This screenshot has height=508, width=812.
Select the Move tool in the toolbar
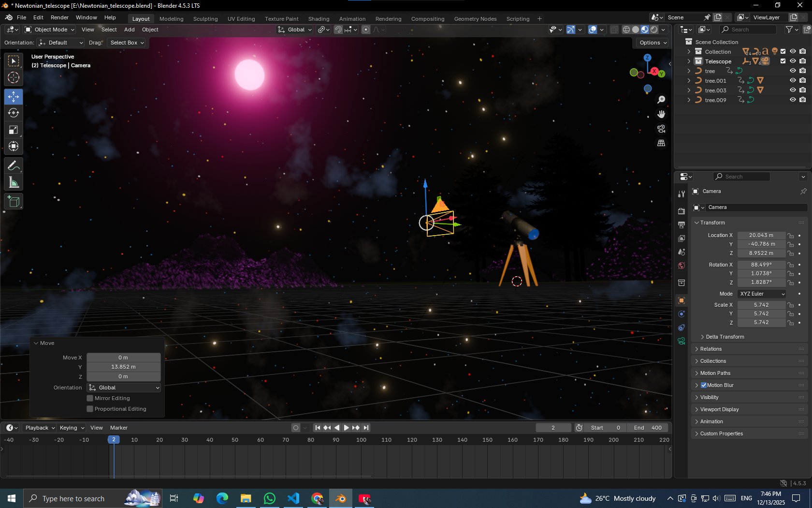[x=13, y=96]
